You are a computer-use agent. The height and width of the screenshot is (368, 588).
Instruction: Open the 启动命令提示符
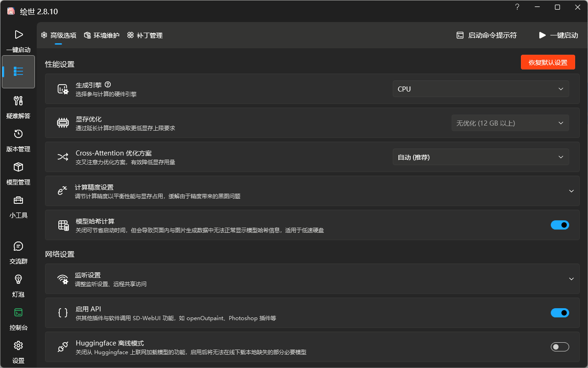[486, 35]
